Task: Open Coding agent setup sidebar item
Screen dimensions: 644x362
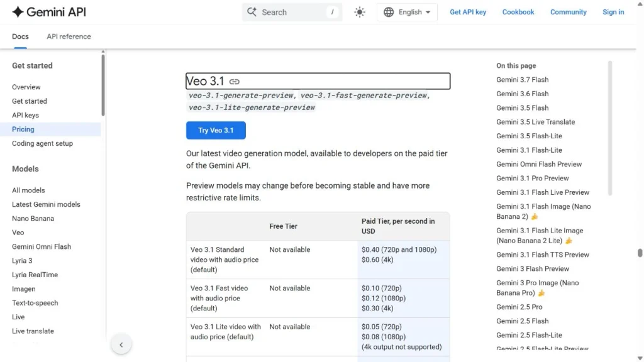Action: click(x=42, y=143)
